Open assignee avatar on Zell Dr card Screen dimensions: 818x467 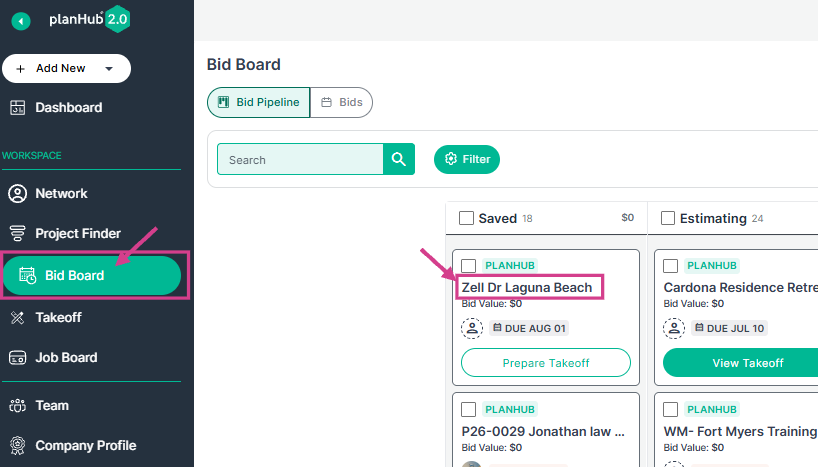(472, 328)
